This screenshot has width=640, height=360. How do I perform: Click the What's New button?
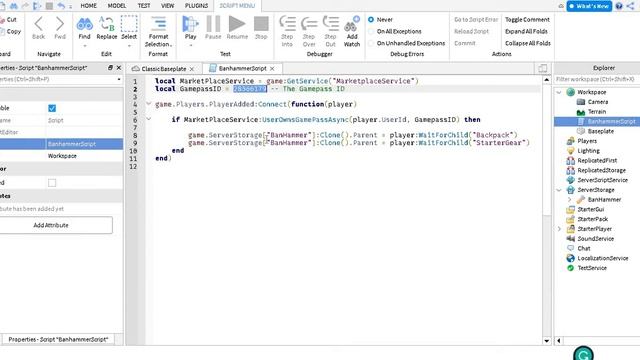coord(589,6)
